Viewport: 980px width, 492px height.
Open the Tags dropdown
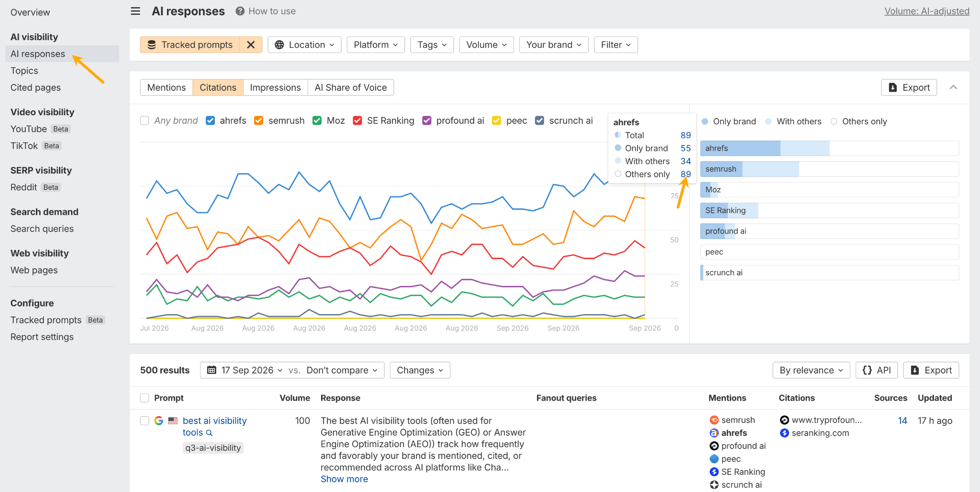[432, 44]
